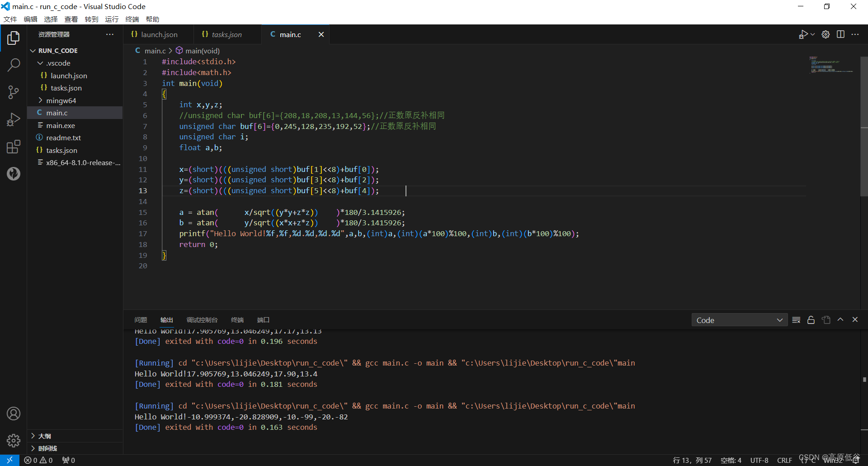
Task: Click the gear icon in editor title bar
Action: (826, 34)
